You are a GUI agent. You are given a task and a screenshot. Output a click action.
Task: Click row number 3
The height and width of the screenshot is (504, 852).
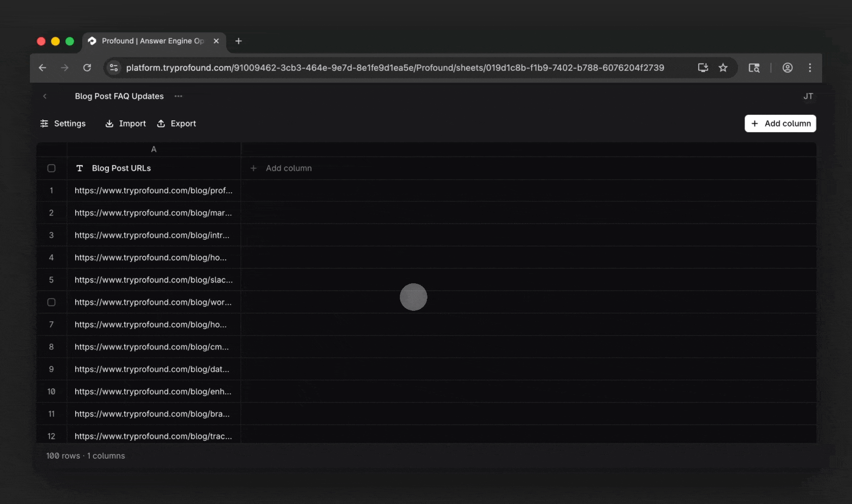(x=51, y=235)
